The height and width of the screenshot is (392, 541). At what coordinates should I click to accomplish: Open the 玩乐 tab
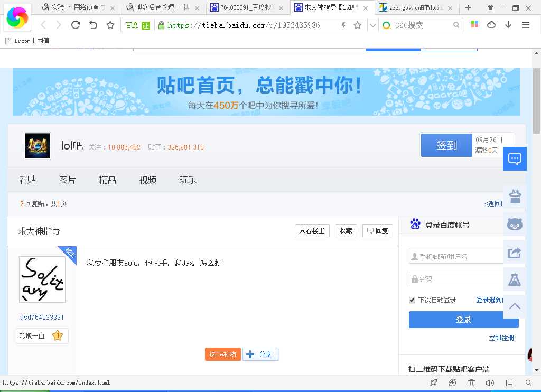[188, 180]
